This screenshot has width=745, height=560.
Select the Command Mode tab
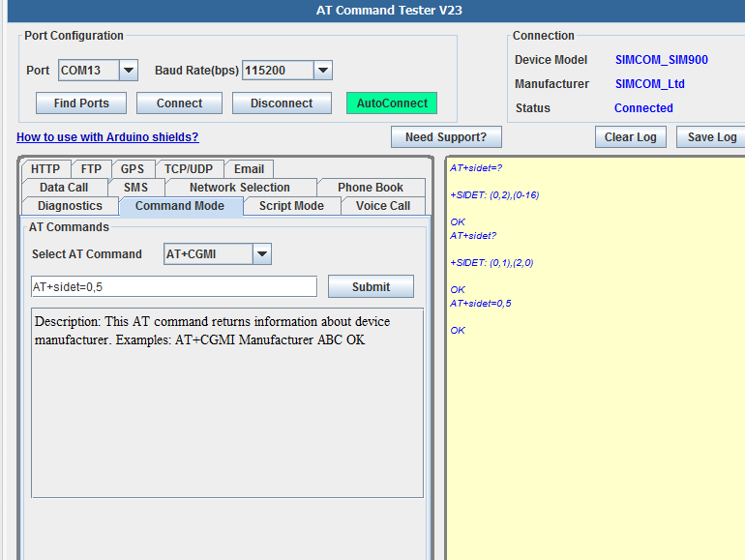(x=180, y=206)
